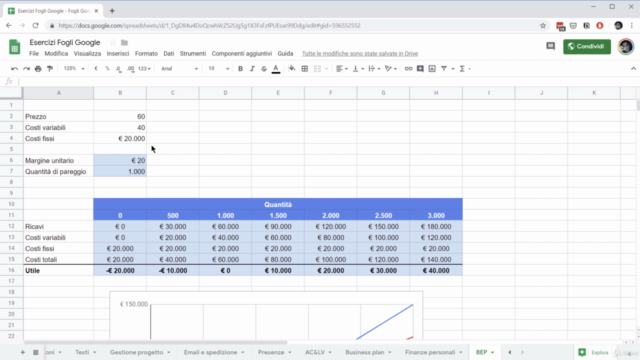Open the BEP tab dropdown arrow
640x360 pixels.
(492, 353)
